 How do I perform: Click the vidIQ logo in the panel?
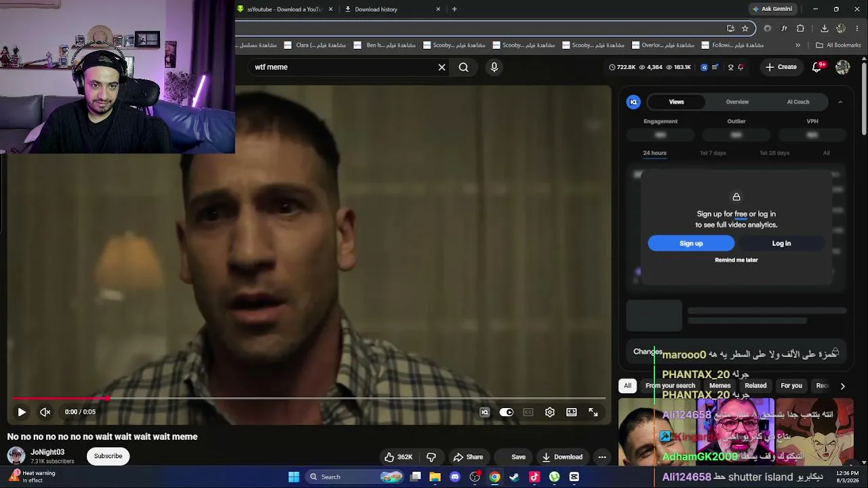point(633,102)
